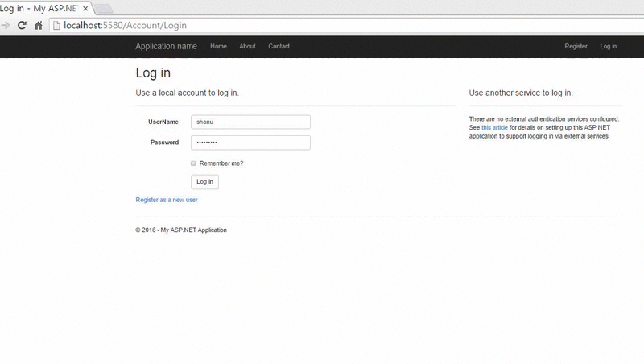This screenshot has height=364, width=644.
Task: Click the 'Password' field label
Action: coord(164,143)
